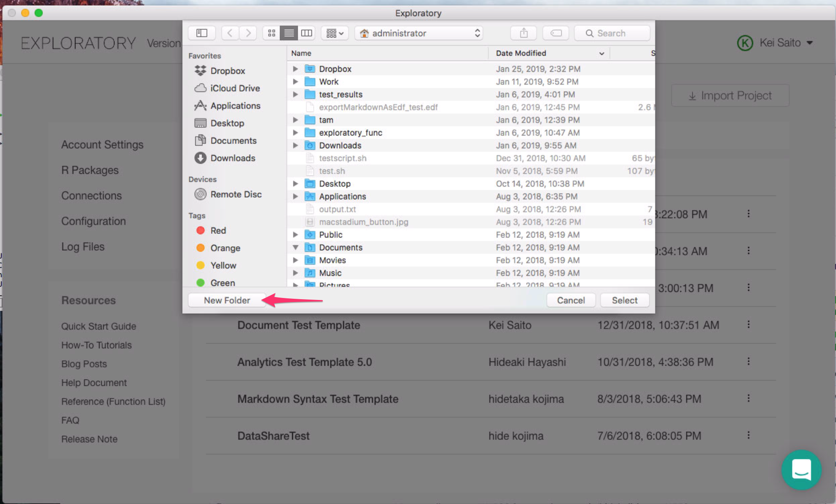Click the Share toolbar button
Image resolution: width=836 pixels, height=504 pixels.
pos(523,33)
